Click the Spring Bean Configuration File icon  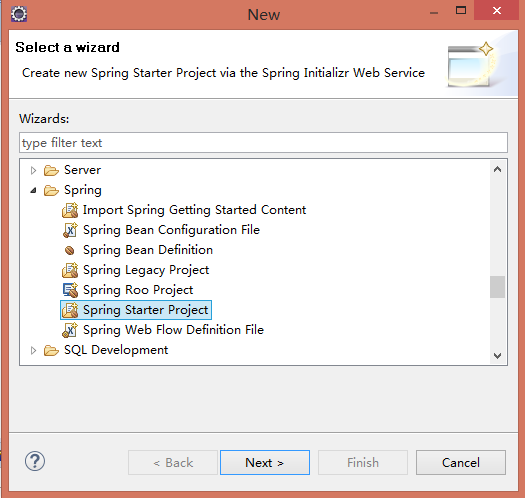[x=70, y=230]
